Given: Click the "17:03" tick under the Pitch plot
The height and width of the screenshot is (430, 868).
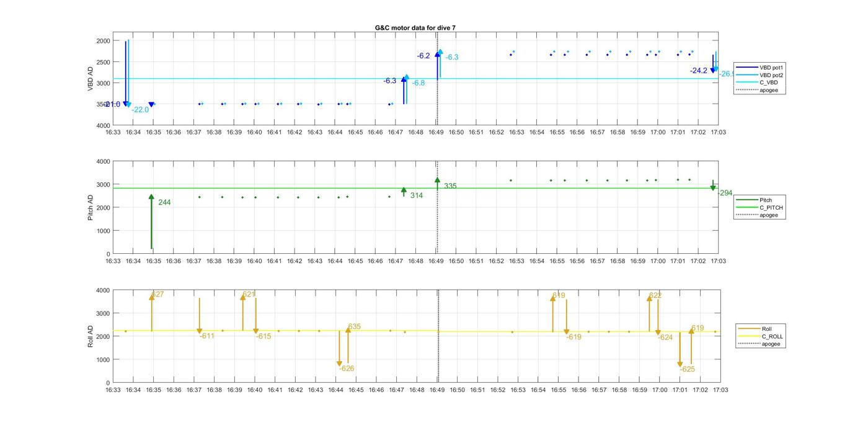Looking at the screenshot, I should click(719, 261).
